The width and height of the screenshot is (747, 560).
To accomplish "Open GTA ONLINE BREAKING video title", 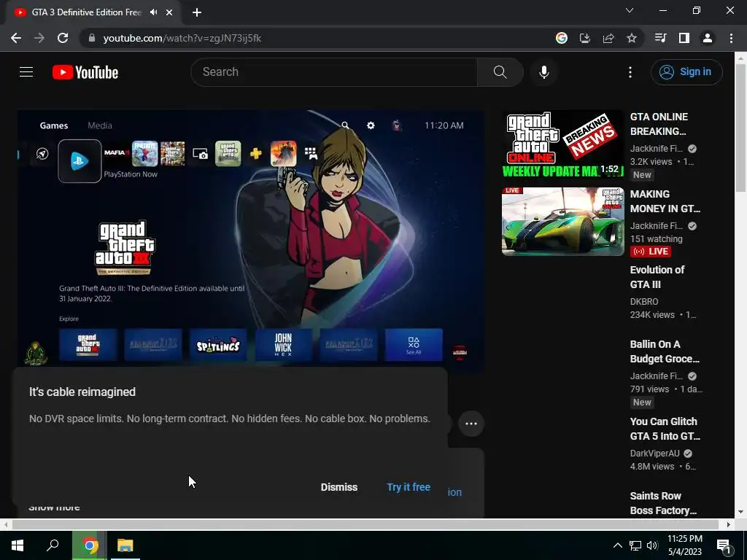I will tap(659, 124).
